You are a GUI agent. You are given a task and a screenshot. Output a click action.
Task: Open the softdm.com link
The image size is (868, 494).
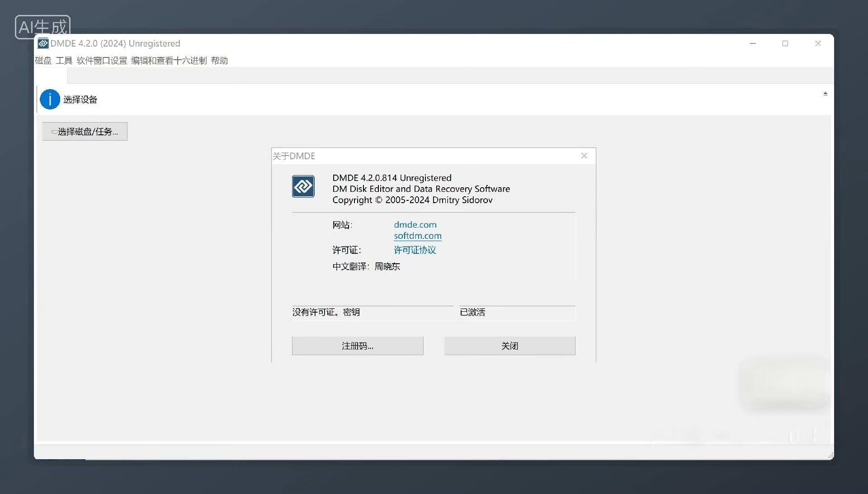(x=417, y=236)
